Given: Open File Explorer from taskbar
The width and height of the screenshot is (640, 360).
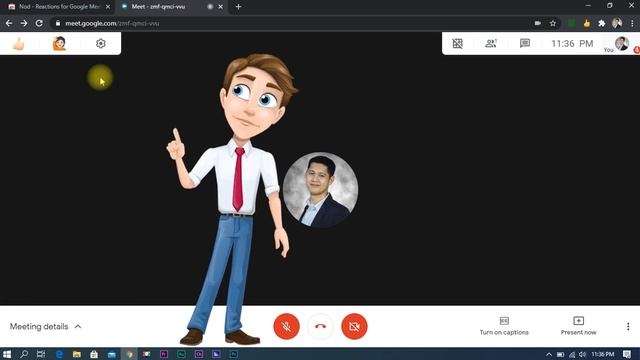Looking at the screenshot, I should [x=76, y=354].
